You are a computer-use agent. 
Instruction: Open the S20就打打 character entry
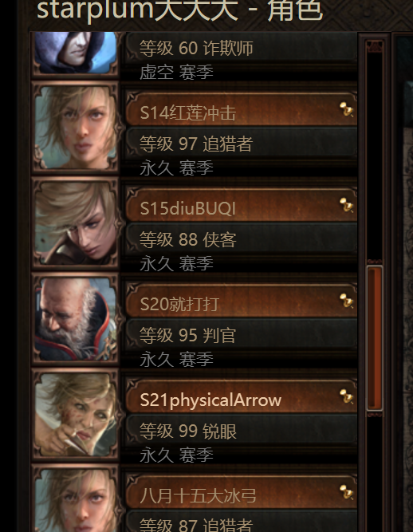(x=241, y=301)
